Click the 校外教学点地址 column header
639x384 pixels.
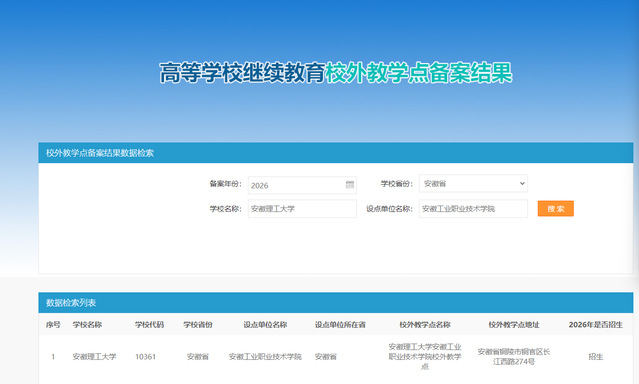click(514, 325)
